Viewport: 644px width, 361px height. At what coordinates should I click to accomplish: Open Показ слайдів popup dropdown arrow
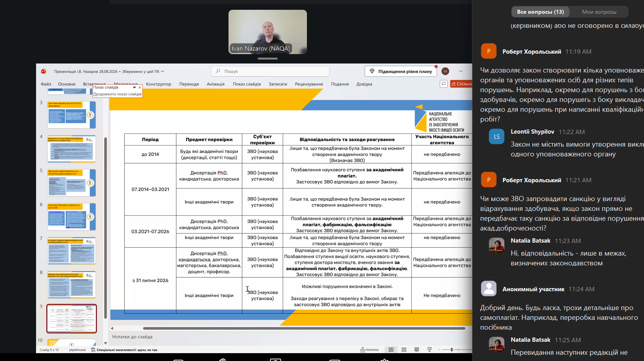pyautogui.click(x=134, y=87)
